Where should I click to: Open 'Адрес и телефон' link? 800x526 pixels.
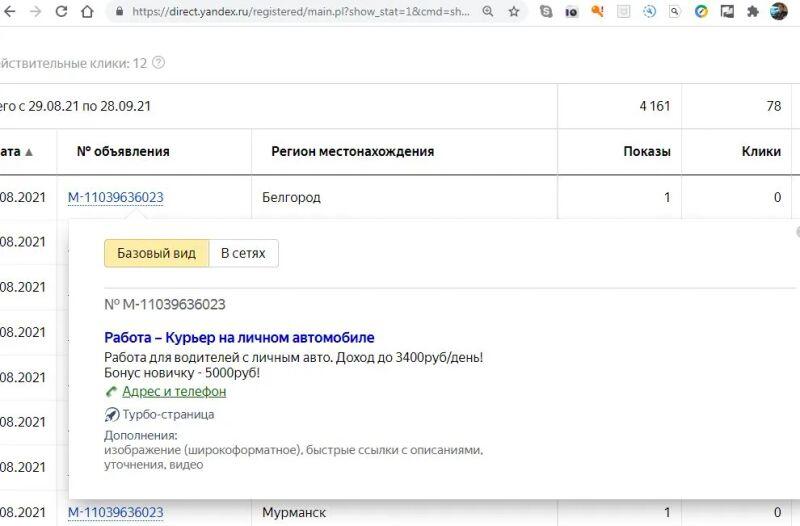[173, 392]
